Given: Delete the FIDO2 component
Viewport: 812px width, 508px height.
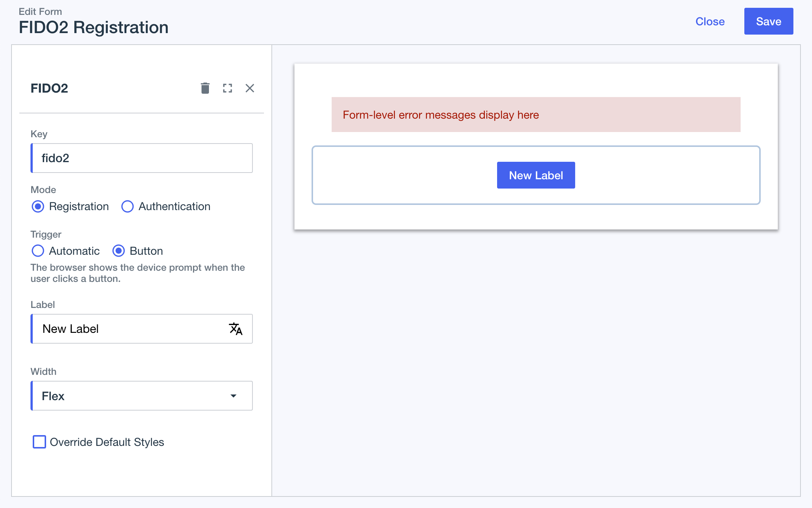Looking at the screenshot, I should 205,88.
